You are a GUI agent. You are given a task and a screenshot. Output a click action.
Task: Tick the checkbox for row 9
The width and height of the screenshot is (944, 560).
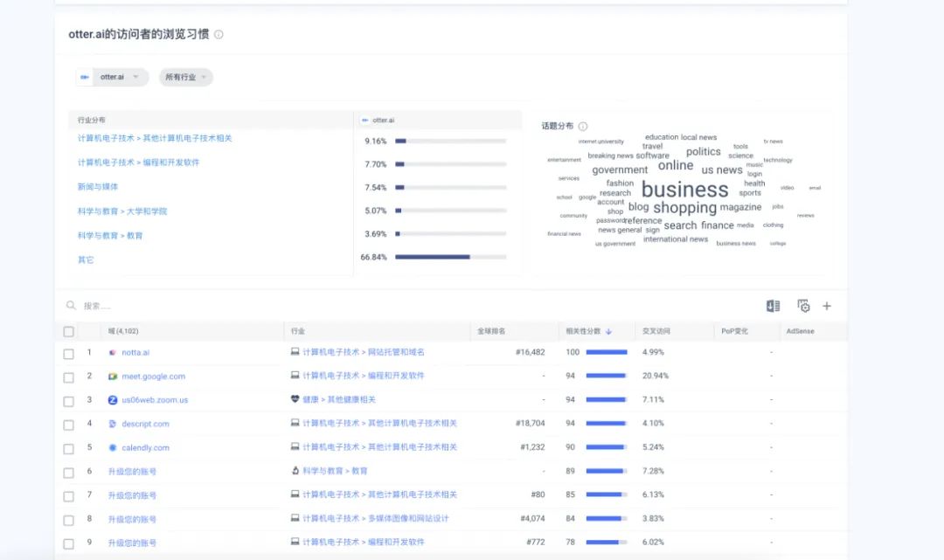click(69, 543)
